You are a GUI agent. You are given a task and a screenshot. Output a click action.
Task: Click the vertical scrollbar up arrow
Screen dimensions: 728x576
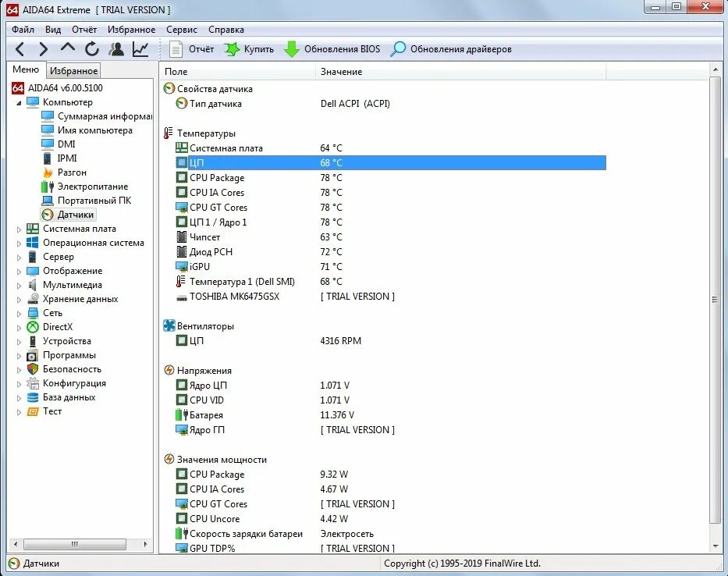click(x=716, y=69)
